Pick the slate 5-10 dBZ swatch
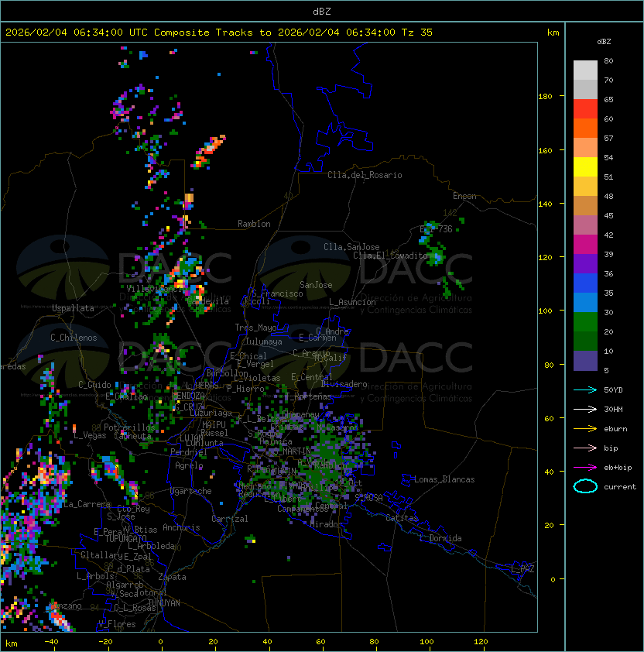The height and width of the screenshot is (652, 644). [585, 361]
